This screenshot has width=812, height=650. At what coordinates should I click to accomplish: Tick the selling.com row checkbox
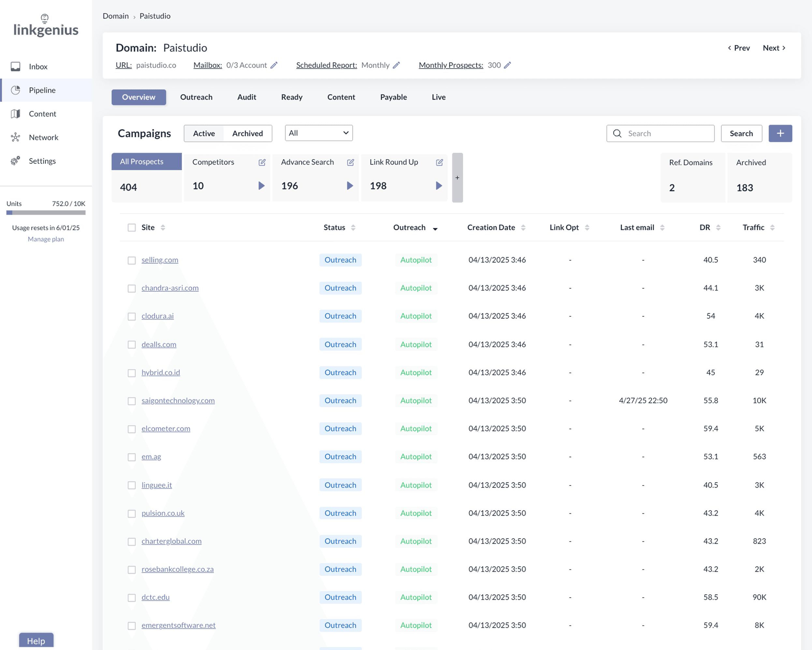(131, 260)
